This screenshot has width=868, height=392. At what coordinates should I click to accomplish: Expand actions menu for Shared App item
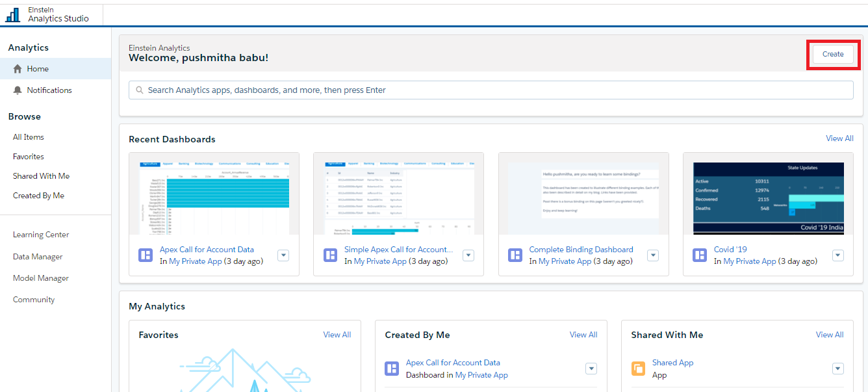coord(838,369)
